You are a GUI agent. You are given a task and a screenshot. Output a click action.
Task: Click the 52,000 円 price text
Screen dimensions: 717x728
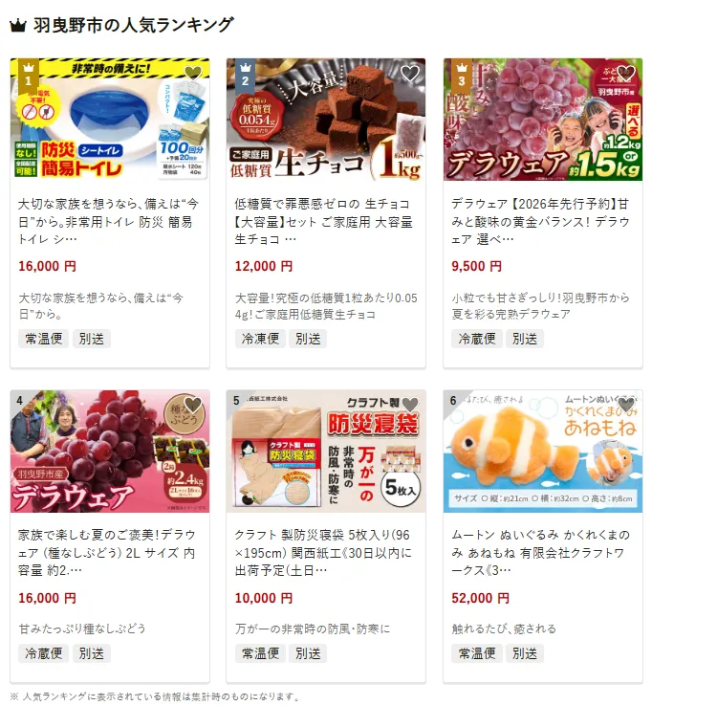click(480, 598)
